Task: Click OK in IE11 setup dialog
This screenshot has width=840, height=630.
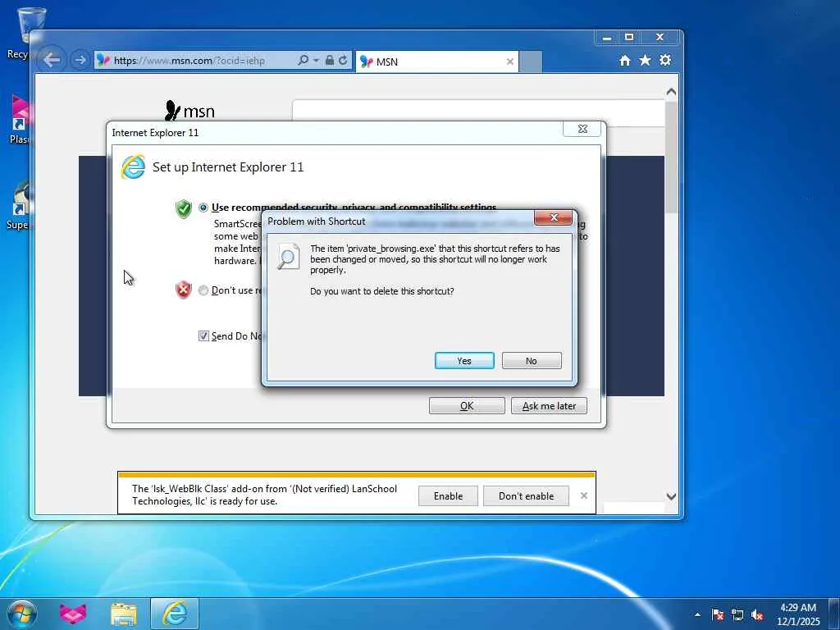Action: [467, 405]
